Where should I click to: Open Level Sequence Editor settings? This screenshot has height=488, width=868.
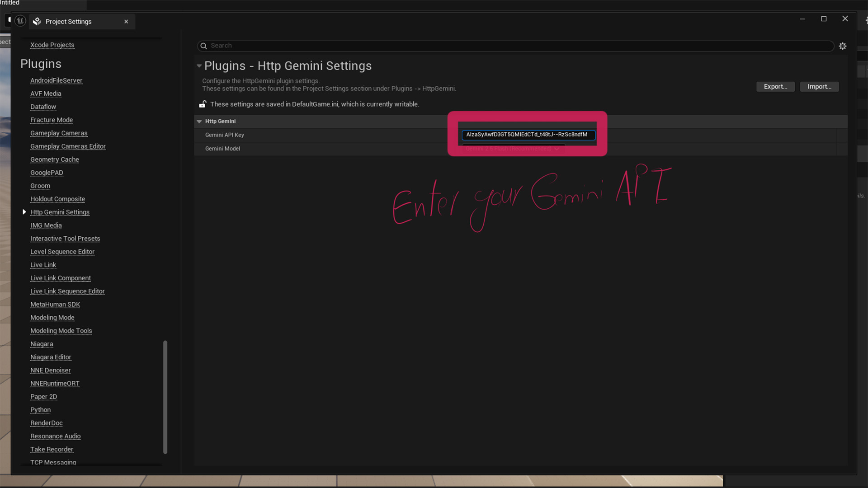(x=62, y=252)
